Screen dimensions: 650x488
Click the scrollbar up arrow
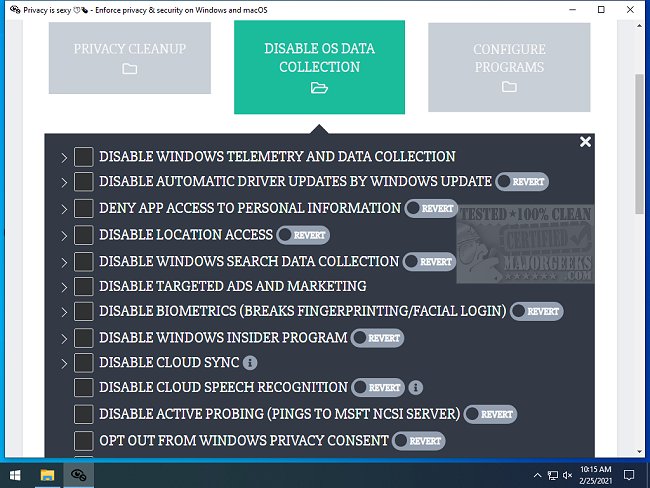click(x=640, y=26)
